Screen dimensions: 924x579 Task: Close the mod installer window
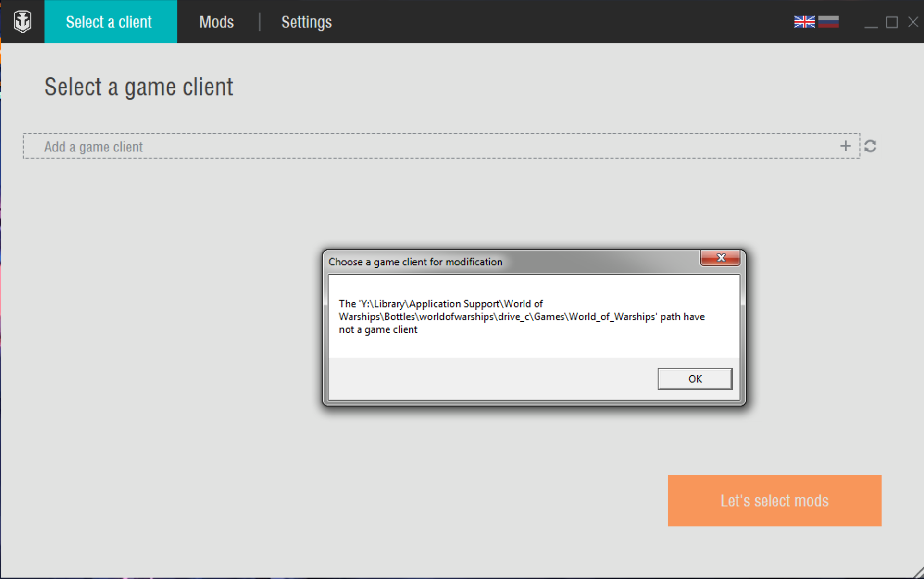(x=913, y=22)
